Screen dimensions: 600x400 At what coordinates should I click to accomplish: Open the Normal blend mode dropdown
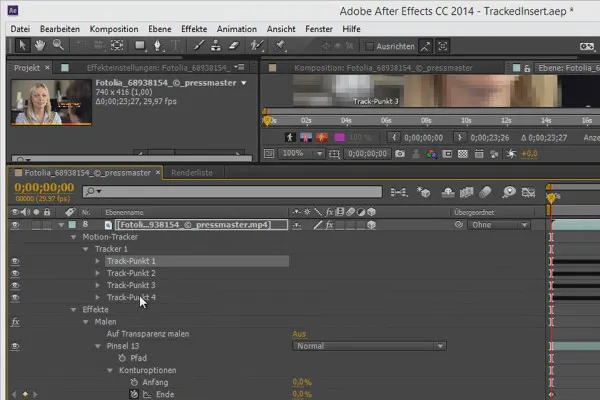click(369, 346)
